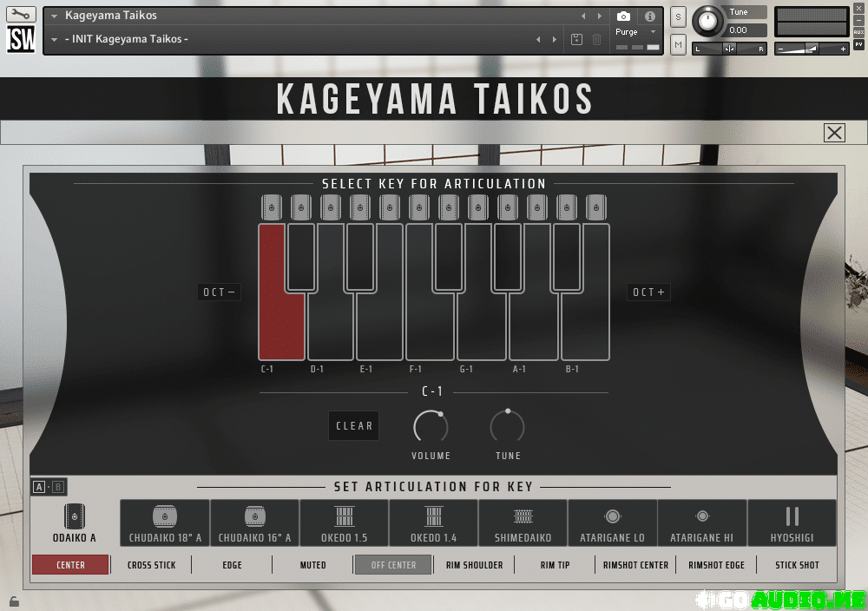This screenshot has width=868, height=611.
Task: Click the drum icon above the F#-1 key
Action: click(x=449, y=207)
